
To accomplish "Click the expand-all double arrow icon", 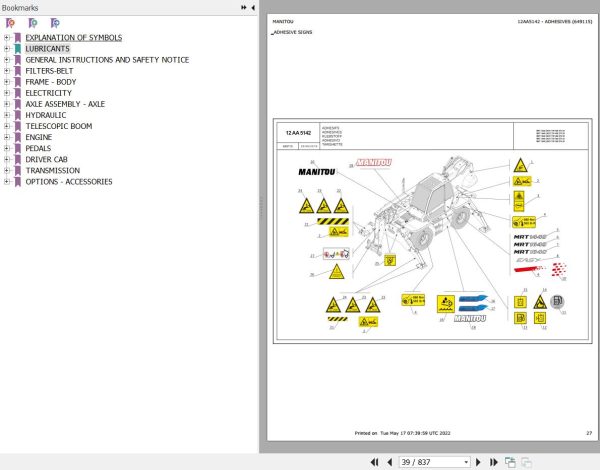I will tap(244, 8).
